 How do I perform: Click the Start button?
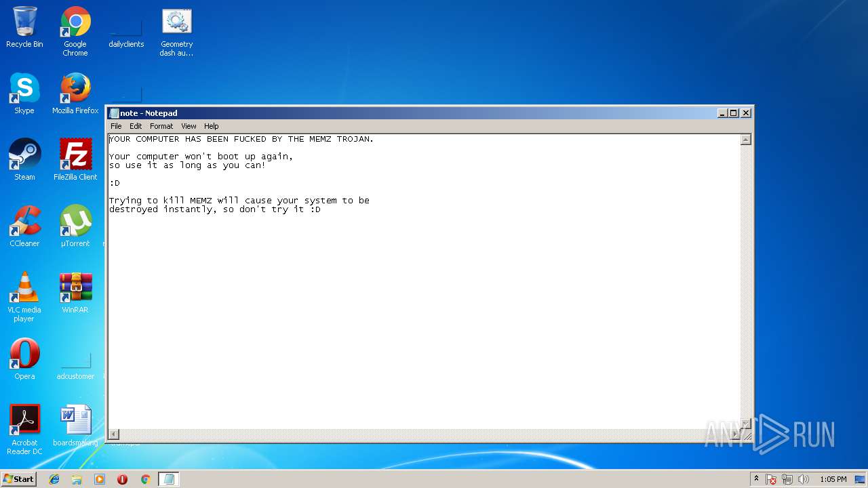pos(19,479)
